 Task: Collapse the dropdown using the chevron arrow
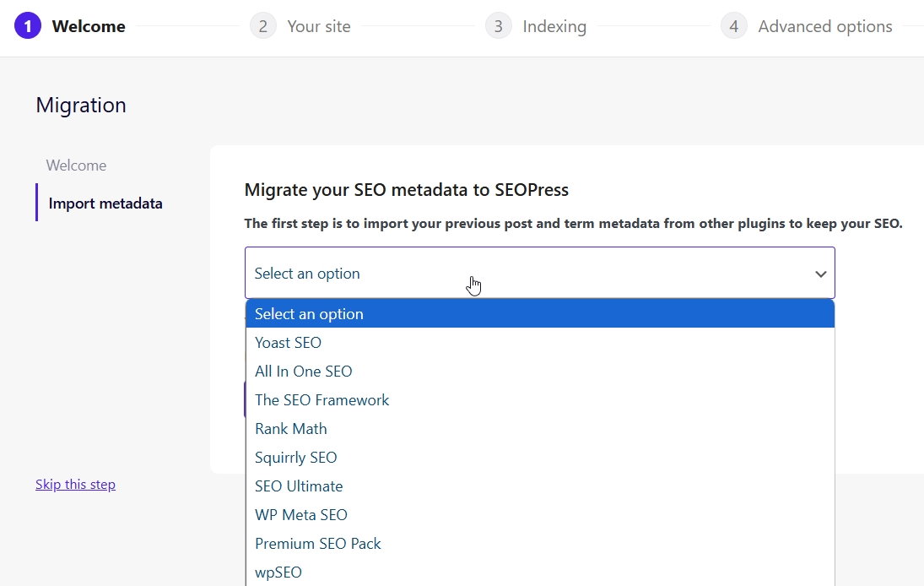tap(820, 274)
